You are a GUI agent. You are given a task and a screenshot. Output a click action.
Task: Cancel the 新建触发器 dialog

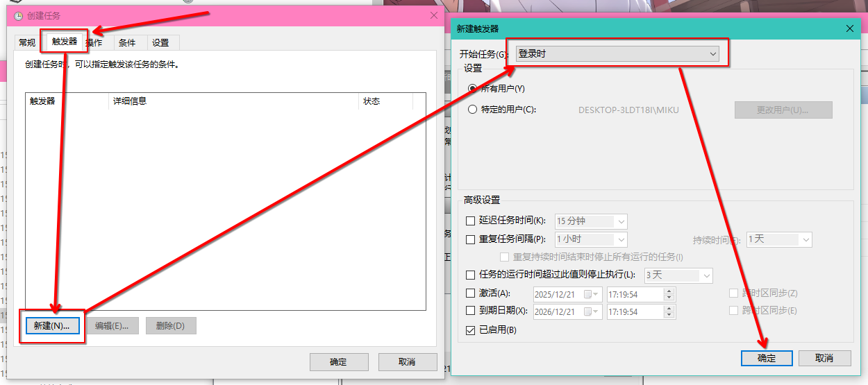(824, 358)
